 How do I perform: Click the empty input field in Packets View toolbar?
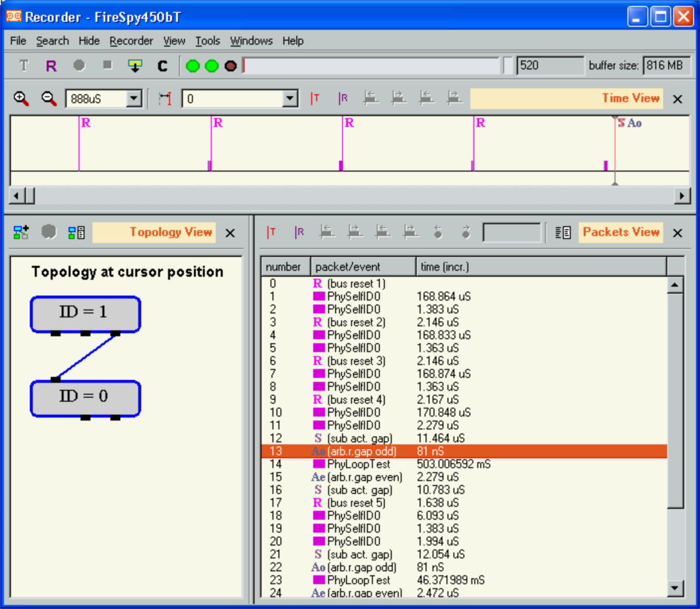click(512, 233)
